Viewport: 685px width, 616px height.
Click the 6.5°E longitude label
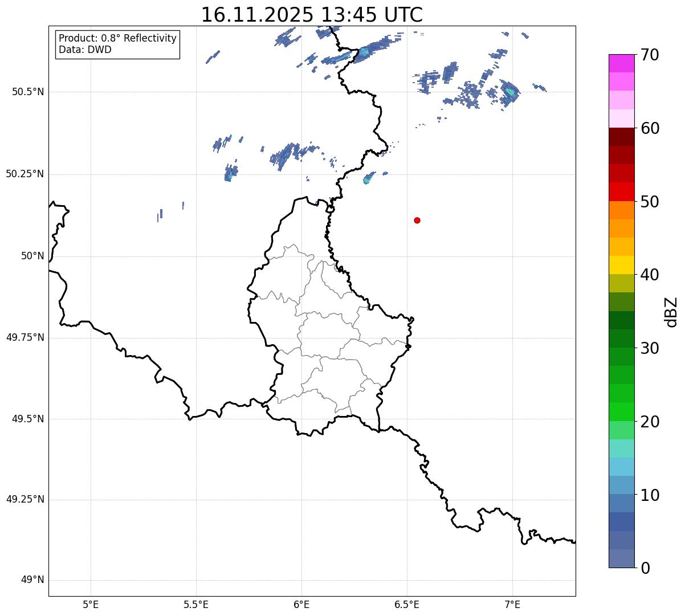tap(407, 604)
